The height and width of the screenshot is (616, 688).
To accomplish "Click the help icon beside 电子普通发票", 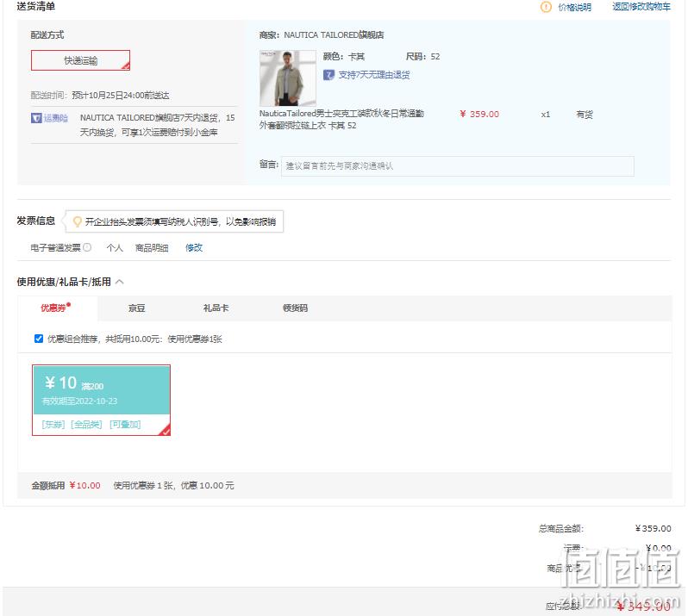I will [x=87, y=247].
